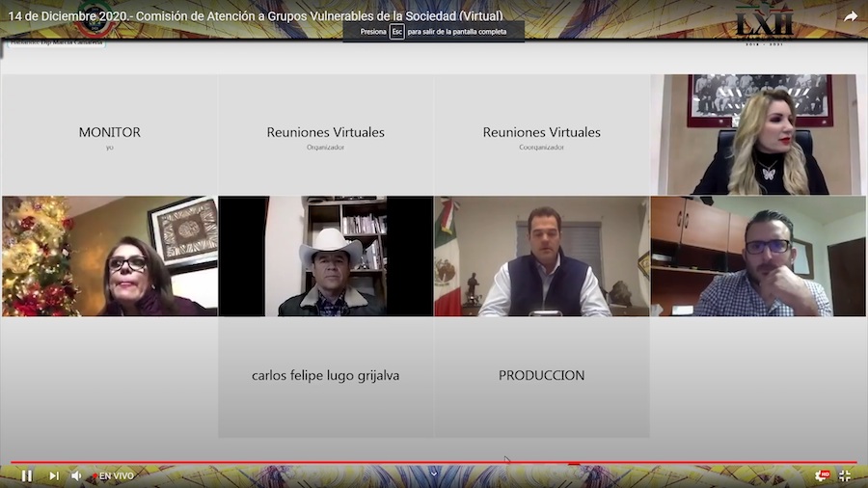868x488 pixels.
Task: Select the Reuniones Virtuales Coorganizador tile
Action: [x=541, y=135]
